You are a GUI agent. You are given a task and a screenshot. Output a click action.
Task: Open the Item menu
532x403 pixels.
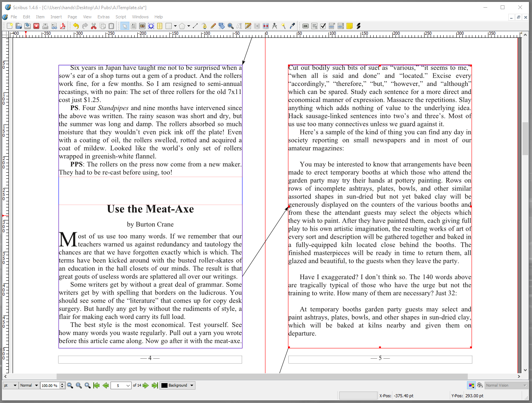point(40,17)
